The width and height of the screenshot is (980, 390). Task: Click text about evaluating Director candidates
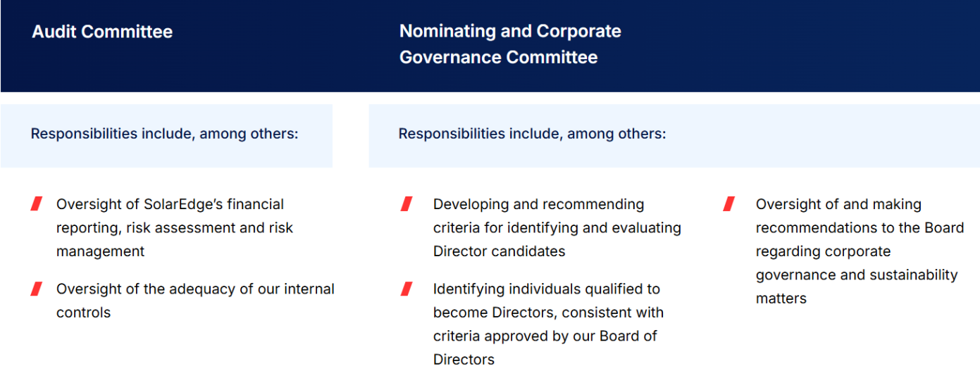pyautogui.click(x=557, y=228)
